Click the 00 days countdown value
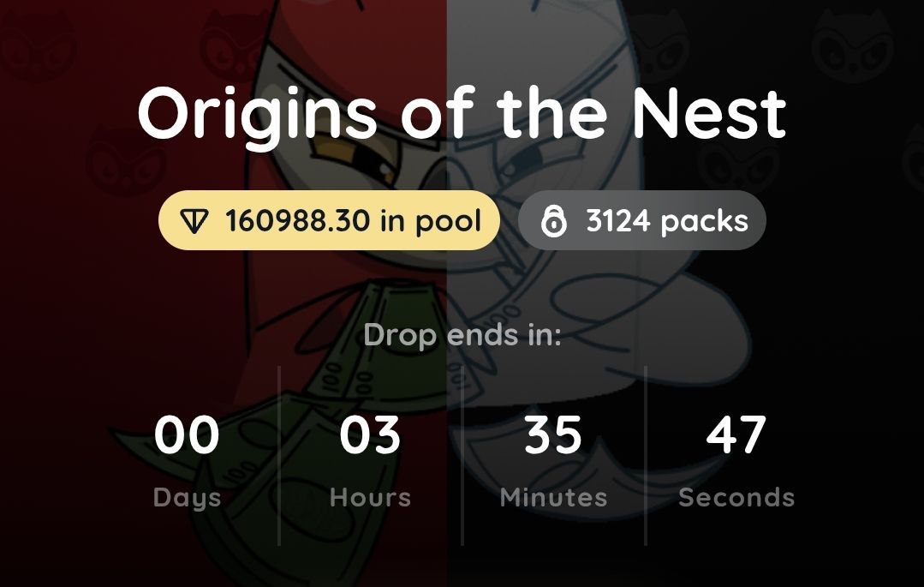 187,434
